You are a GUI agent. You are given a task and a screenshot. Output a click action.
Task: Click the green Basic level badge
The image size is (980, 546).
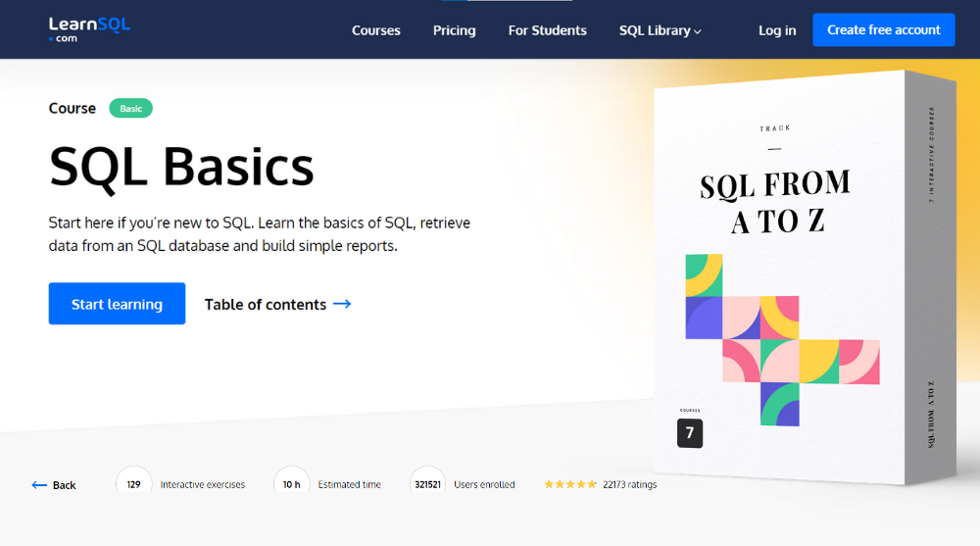pyautogui.click(x=130, y=108)
